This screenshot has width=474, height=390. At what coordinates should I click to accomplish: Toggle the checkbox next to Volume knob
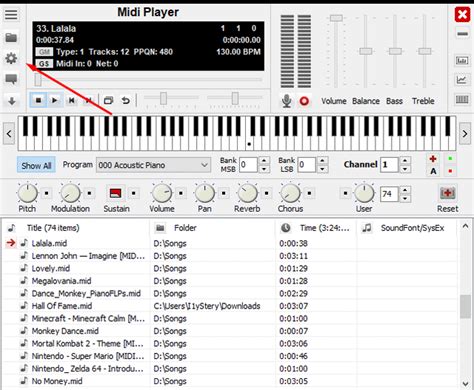(181, 193)
